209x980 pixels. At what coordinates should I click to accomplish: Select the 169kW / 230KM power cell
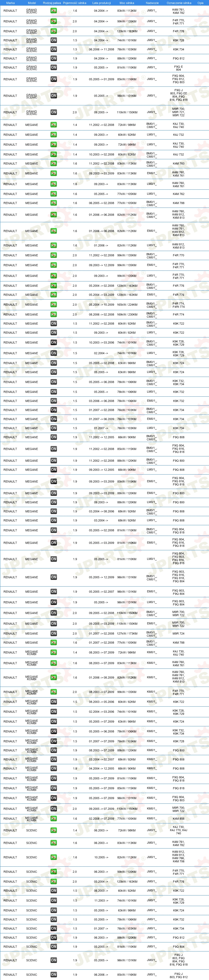(127, 314)
